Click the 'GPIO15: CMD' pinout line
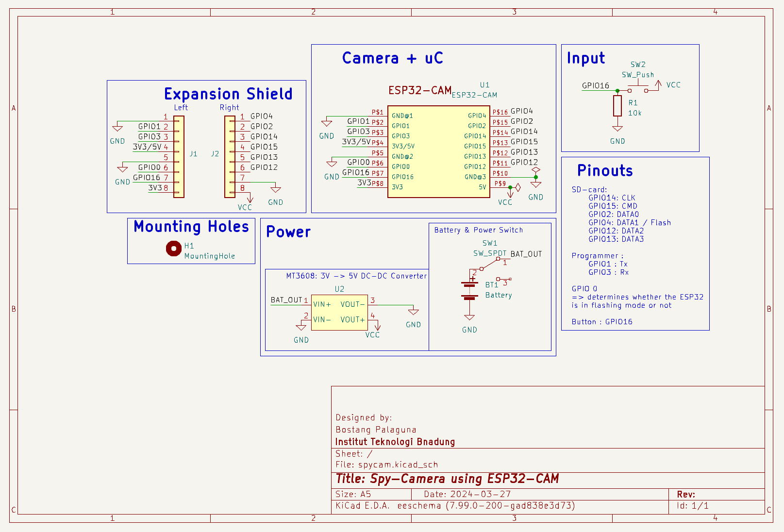 pyautogui.click(x=613, y=206)
